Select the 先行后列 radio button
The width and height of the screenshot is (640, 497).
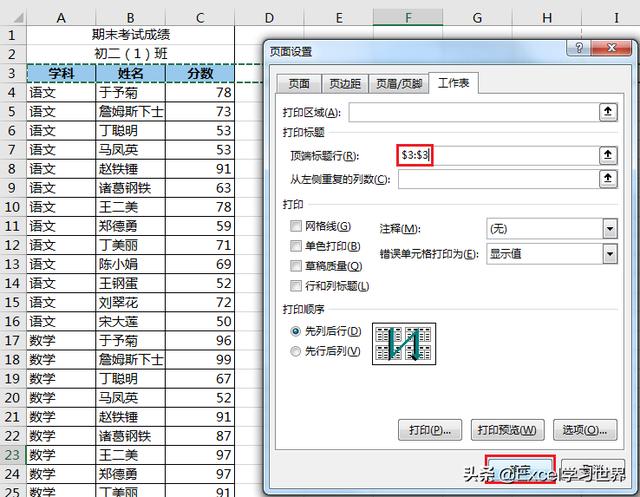point(296,351)
